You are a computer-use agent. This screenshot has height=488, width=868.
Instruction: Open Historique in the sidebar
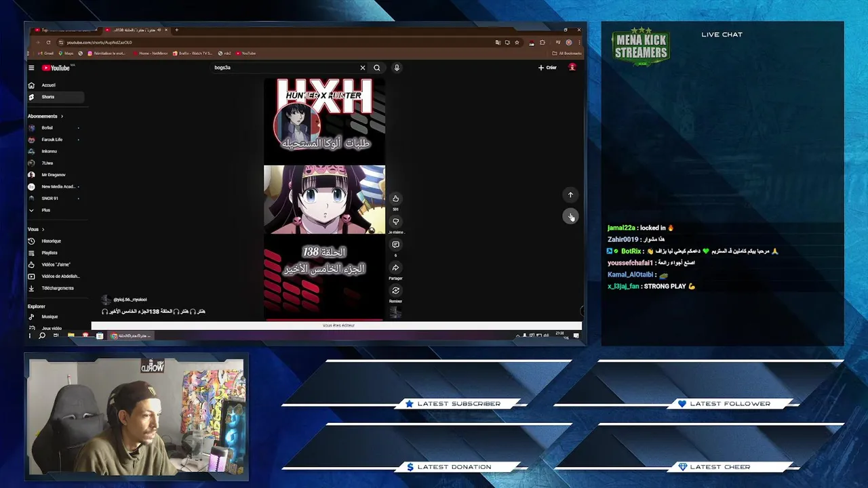56,241
